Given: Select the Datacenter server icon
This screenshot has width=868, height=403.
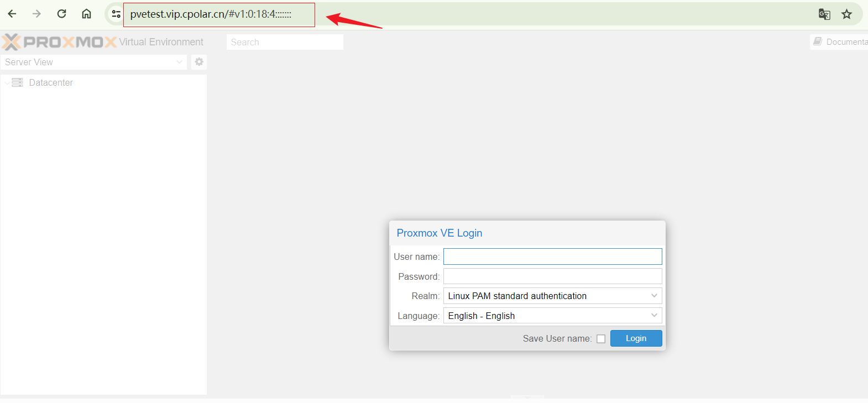Looking at the screenshot, I should 18,82.
